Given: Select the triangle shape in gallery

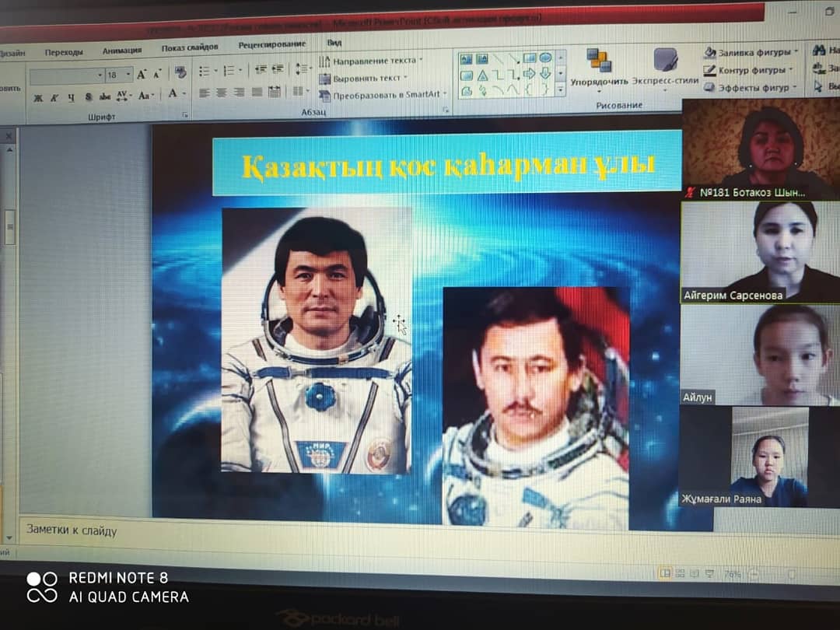Looking at the screenshot, I should click(x=482, y=75).
